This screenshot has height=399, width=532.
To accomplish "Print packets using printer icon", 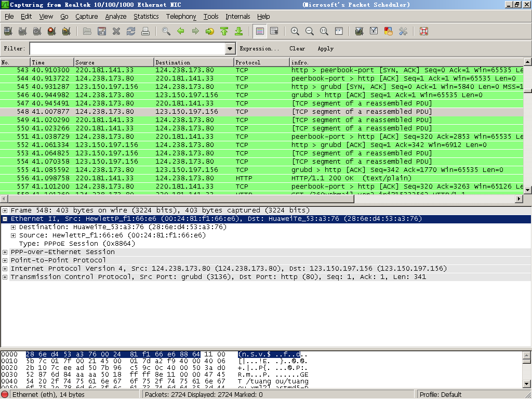I will (x=145, y=32).
